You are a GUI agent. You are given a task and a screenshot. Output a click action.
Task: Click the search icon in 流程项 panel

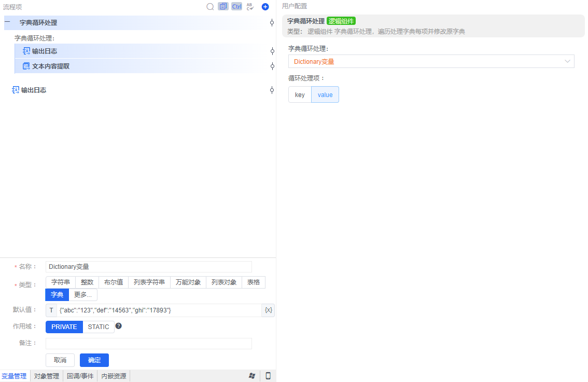210,6
